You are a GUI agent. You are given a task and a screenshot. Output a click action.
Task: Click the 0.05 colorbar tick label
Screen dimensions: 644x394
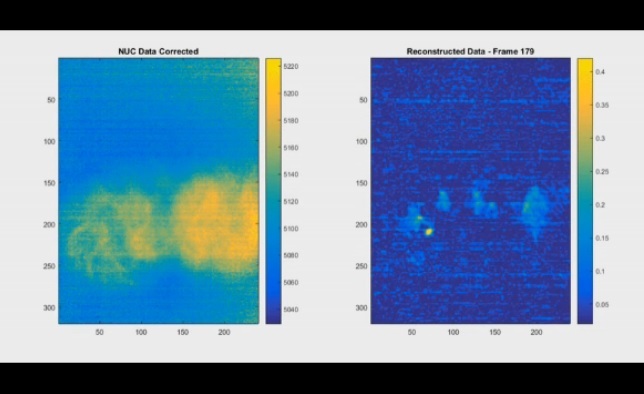[x=602, y=305]
